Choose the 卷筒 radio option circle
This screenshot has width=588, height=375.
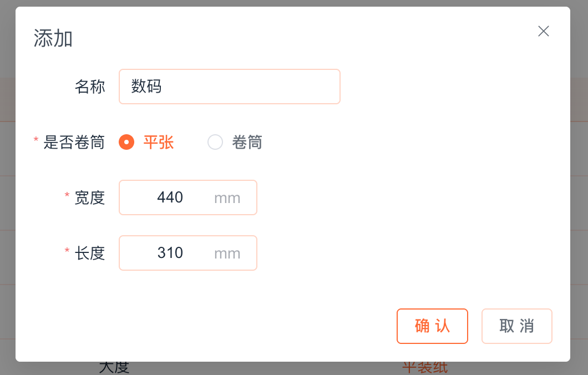(215, 143)
